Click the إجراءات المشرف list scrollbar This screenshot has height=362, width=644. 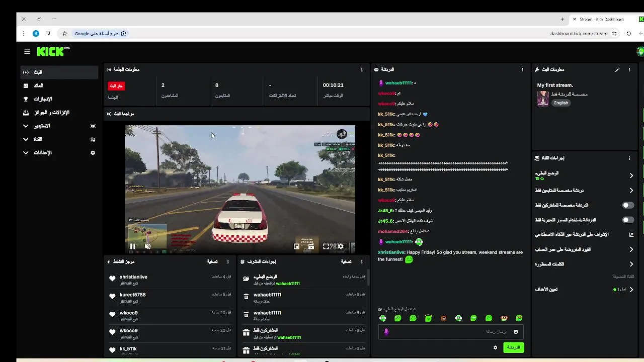point(368,278)
